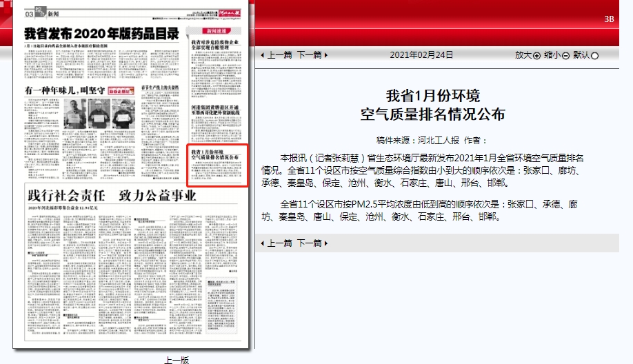Click the default size (默认) circle icon
The width and height of the screenshot is (633, 364).
coord(595,56)
